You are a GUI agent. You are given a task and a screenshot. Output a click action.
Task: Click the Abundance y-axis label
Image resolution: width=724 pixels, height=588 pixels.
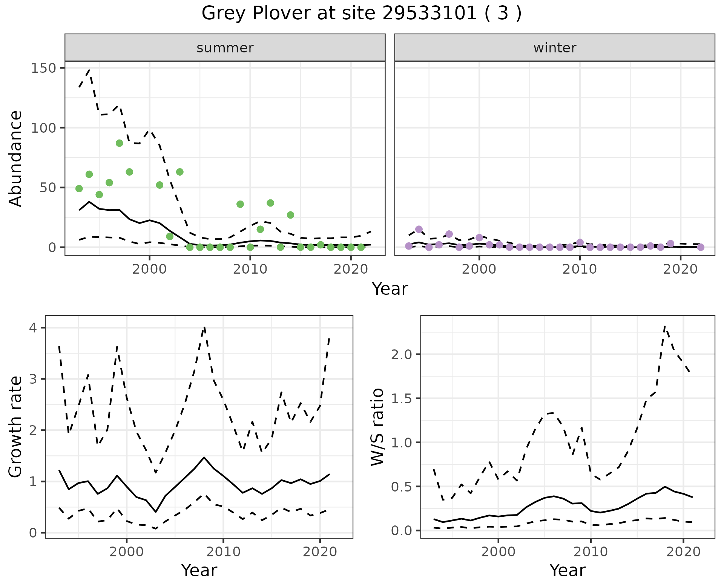click(x=16, y=158)
